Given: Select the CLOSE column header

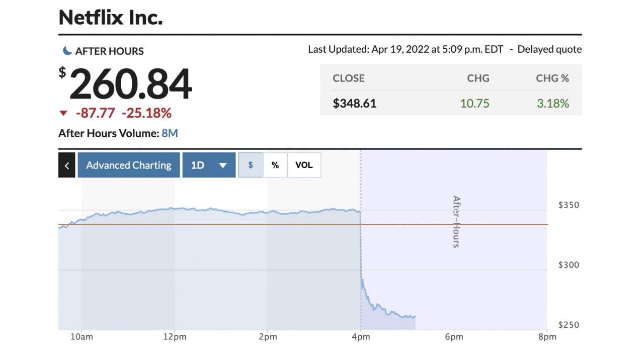Looking at the screenshot, I should pyautogui.click(x=349, y=78).
